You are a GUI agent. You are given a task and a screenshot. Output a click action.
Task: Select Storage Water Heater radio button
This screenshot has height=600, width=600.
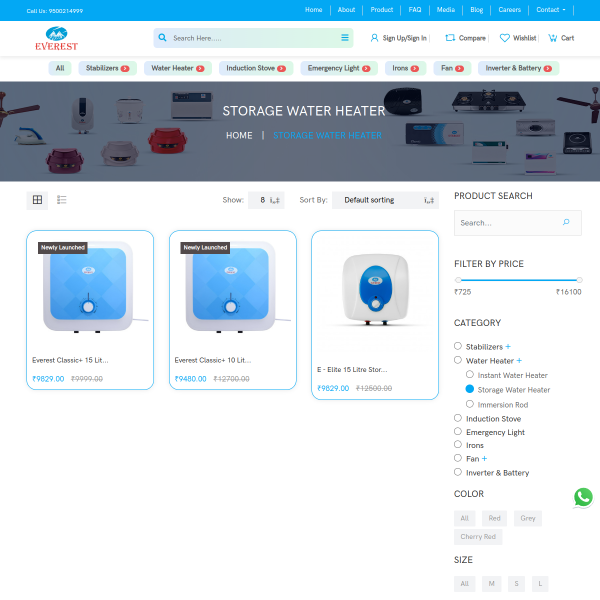point(470,389)
